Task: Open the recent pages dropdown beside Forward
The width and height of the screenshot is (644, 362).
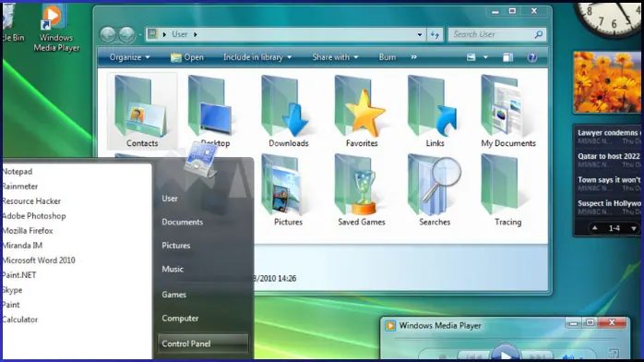Action: coord(140,35)
